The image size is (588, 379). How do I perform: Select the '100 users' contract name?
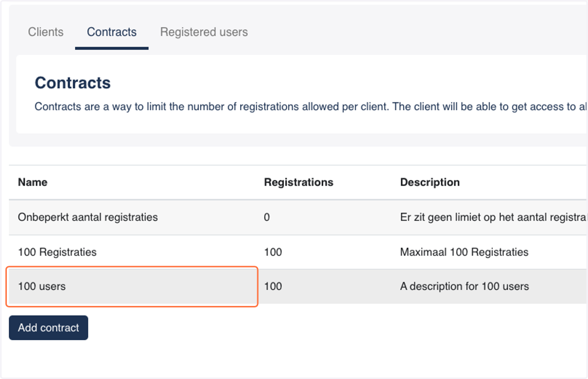tap(42, 286)
